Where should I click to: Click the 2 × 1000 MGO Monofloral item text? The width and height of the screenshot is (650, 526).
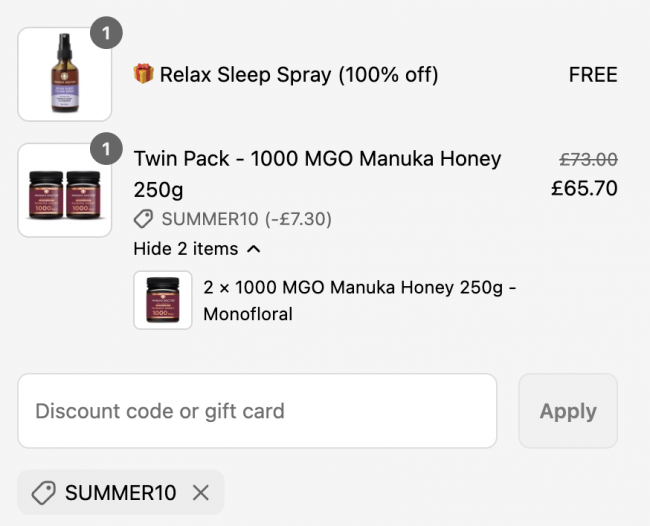click(x=359, y=301)
